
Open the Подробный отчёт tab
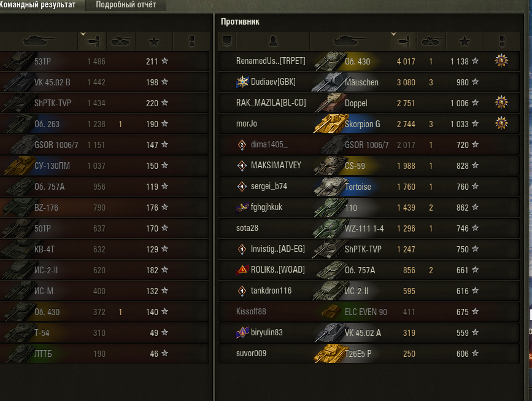click(x=126, y=5)
